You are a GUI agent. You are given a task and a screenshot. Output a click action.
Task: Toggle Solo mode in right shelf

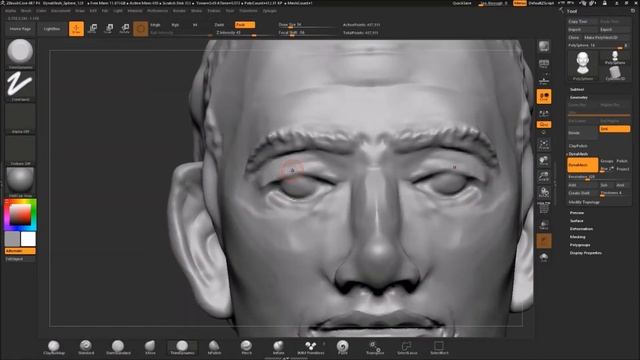[x=544, y=257]
